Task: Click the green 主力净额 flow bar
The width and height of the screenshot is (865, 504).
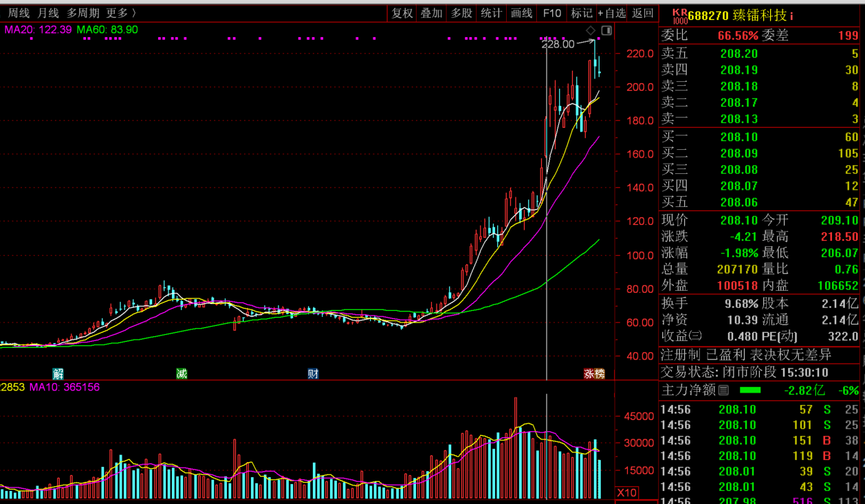Action: 750,391
